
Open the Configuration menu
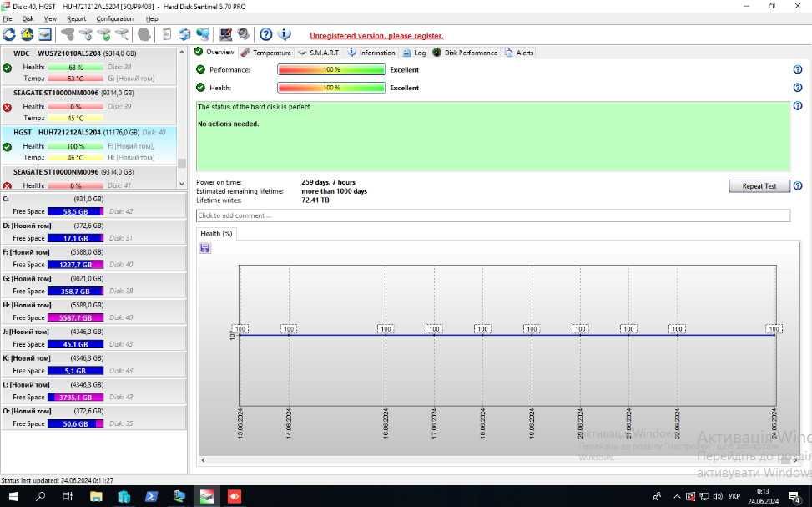point(115,18)
